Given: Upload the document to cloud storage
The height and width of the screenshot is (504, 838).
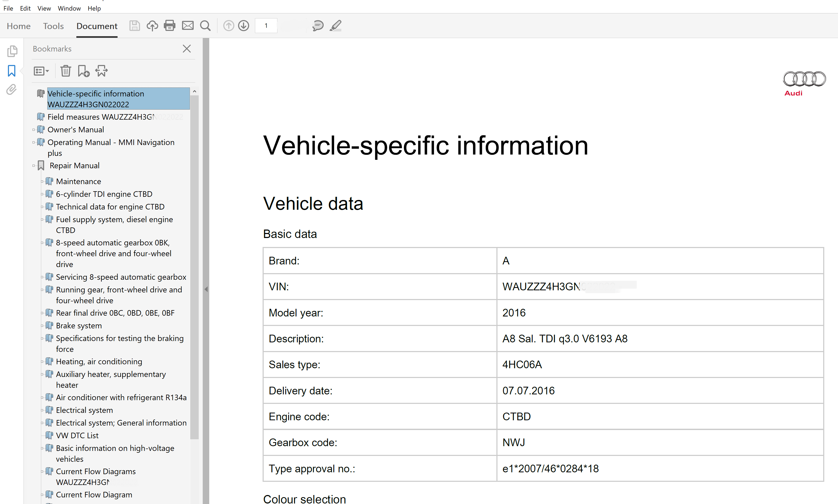Looking at the screenshot, I should 152,25.
